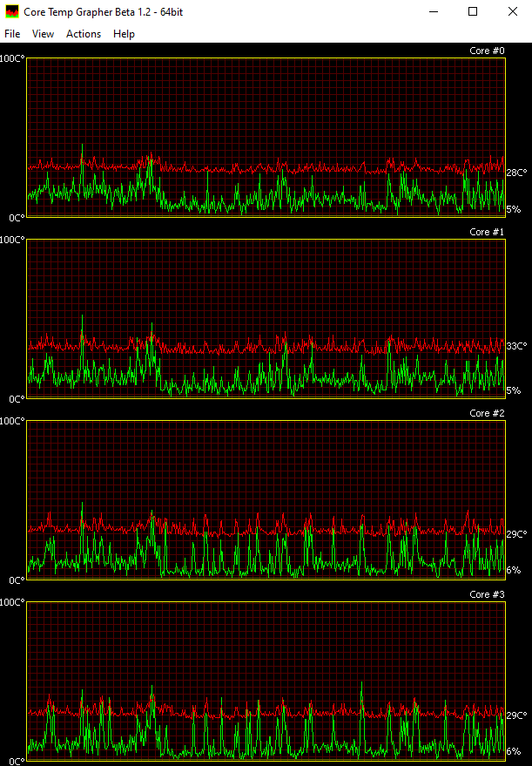The image size is (532, 766).
Task: Minimize the Core Temp Grapher window
Action: (434, 11)
